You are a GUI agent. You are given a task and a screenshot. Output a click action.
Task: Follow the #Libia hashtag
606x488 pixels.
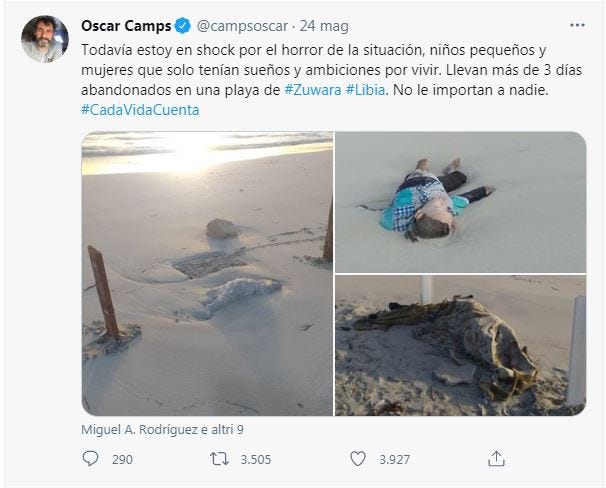[x=365, y=90]
